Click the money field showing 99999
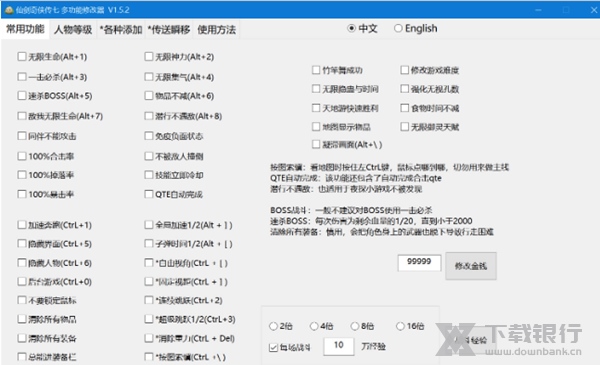 click(419, 262)
